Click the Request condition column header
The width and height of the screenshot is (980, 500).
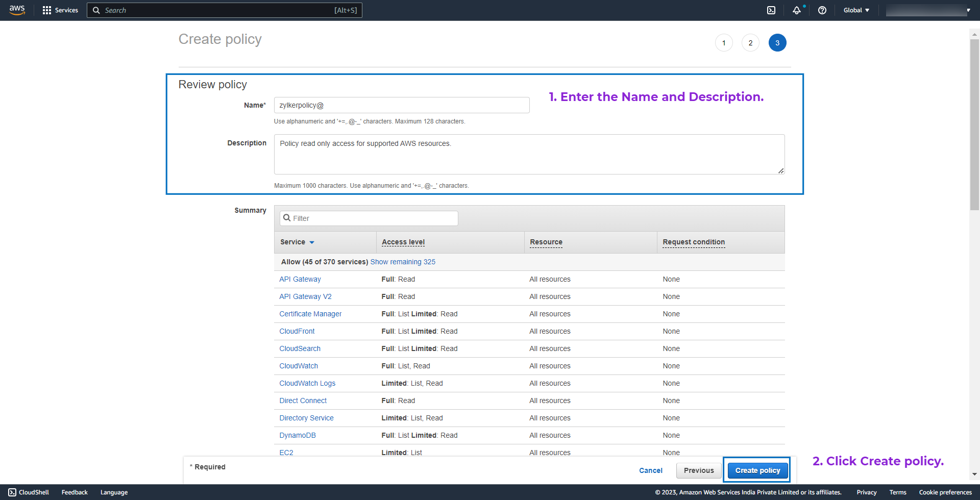pos(694,242)
